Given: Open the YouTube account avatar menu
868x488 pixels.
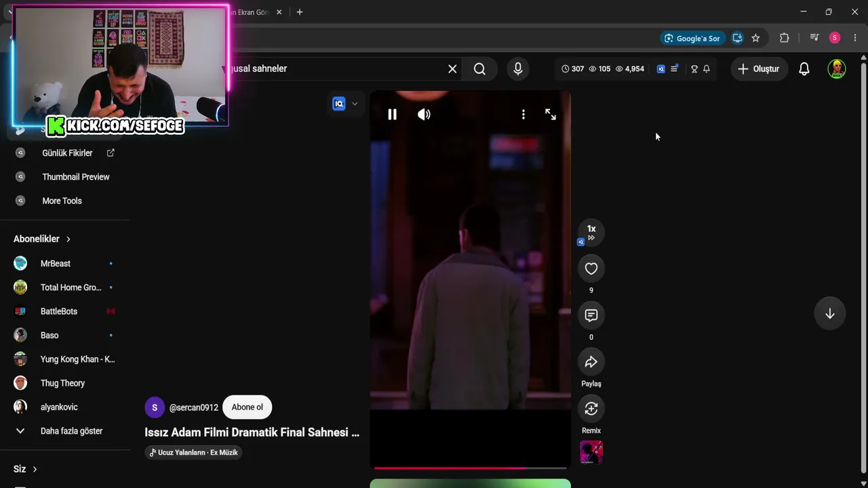Looking at the screenshot, I should [837, 68].
